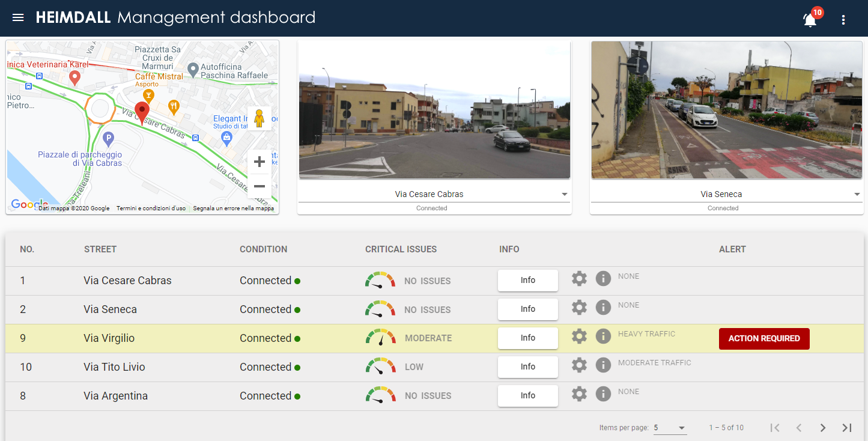Screen dimensions: 868x441
Task: Click the Via Seneca camera image
Action: (726, 110)
